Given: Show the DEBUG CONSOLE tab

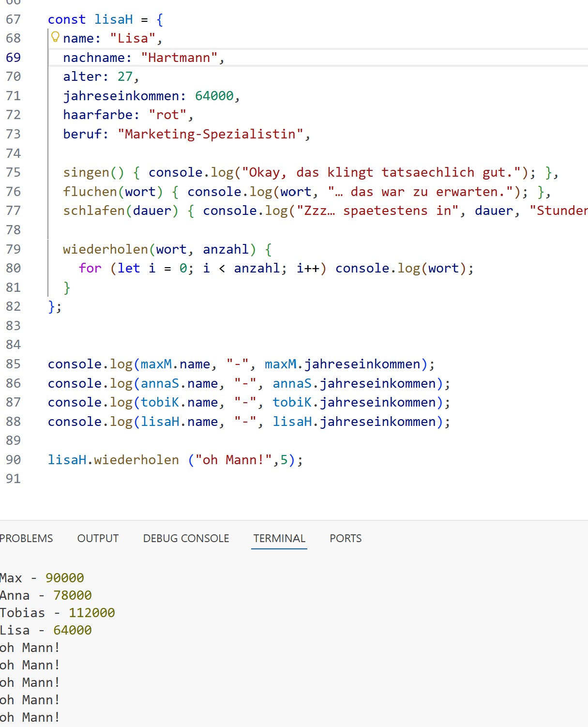Looking at the screenshot, I should pyautogui.click(x=186, y=538).
